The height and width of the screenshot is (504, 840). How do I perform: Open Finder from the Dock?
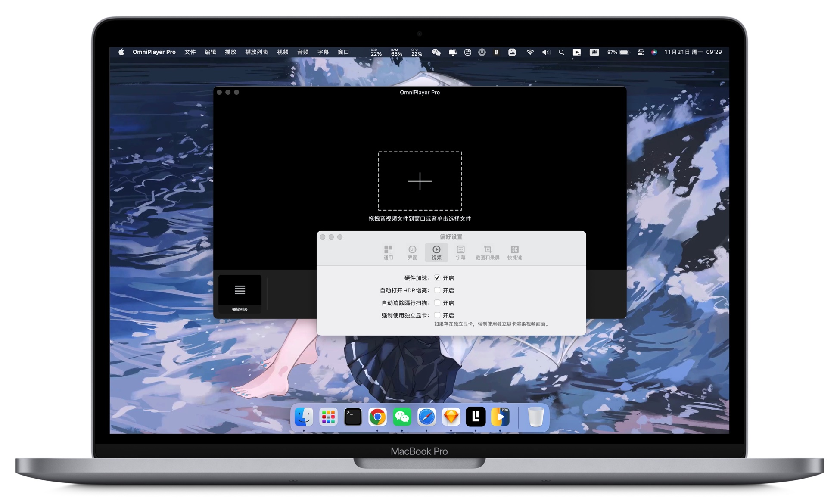pos(304,417)
